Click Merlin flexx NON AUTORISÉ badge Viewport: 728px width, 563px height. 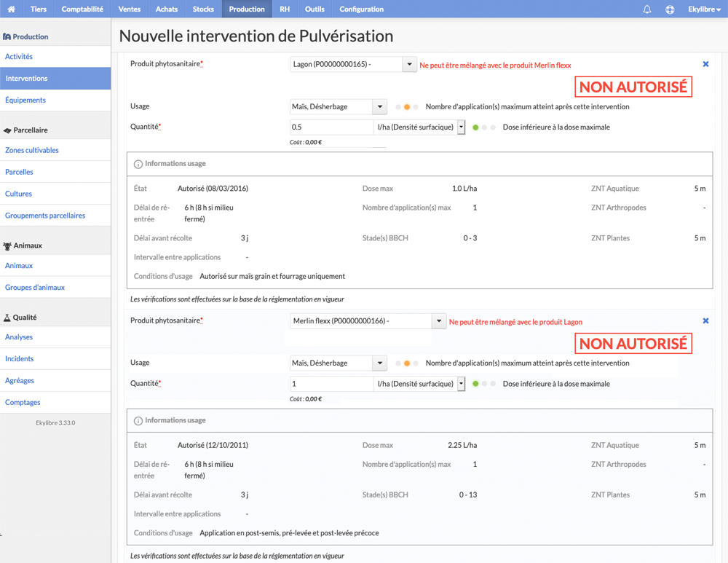pos(633,344)
